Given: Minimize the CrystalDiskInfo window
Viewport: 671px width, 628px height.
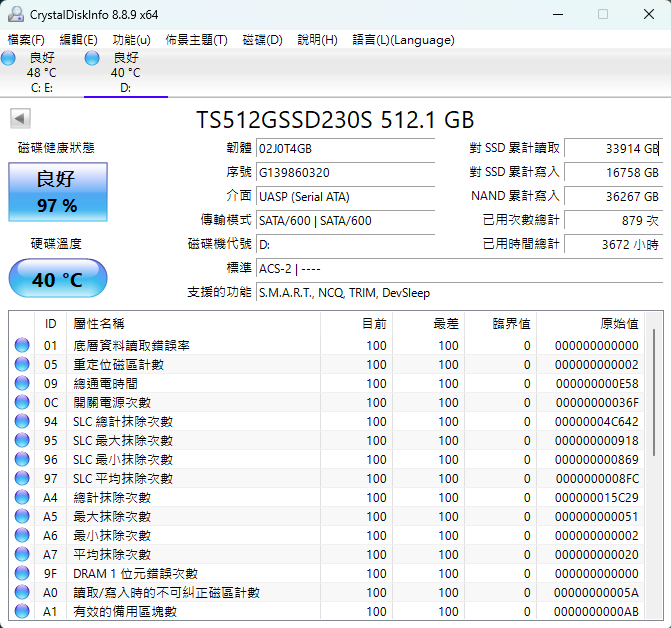Looking at the screenshot, I should pos(558,15).
